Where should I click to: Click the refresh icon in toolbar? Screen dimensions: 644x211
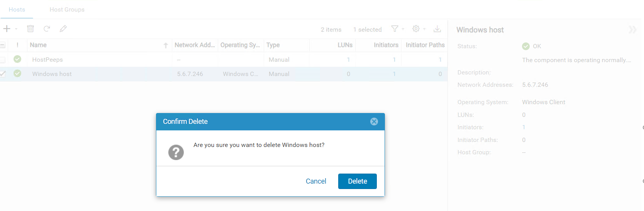tap(47, 29)
